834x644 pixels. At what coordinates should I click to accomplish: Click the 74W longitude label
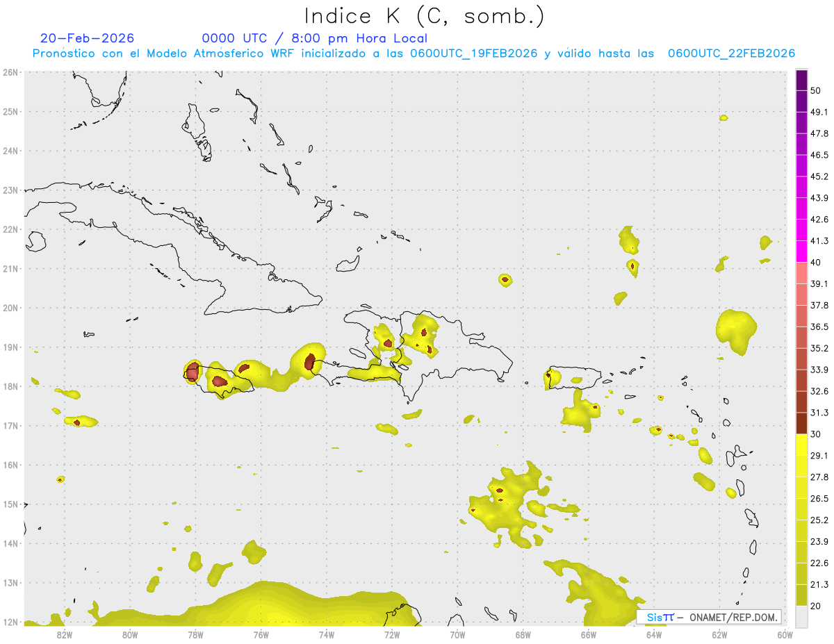pos(326,634)
